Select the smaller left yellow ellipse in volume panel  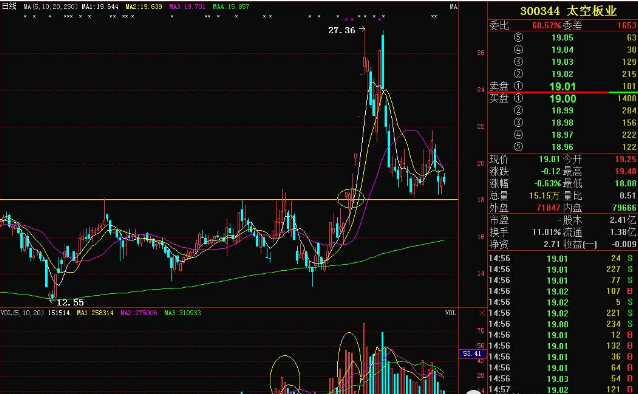click(285, 374)
